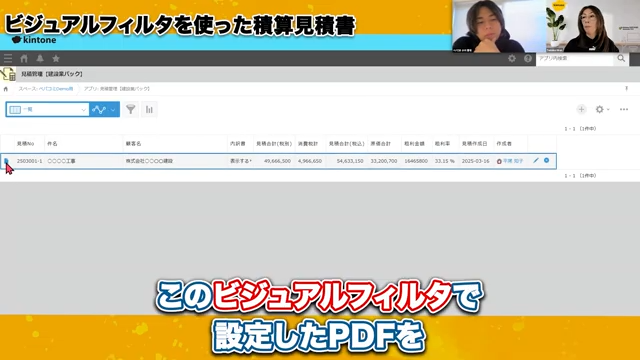Viewport: 640px width, 360px height.
Task: Click the small breadcrumb home icon
Action: click(x=6, y=89)
